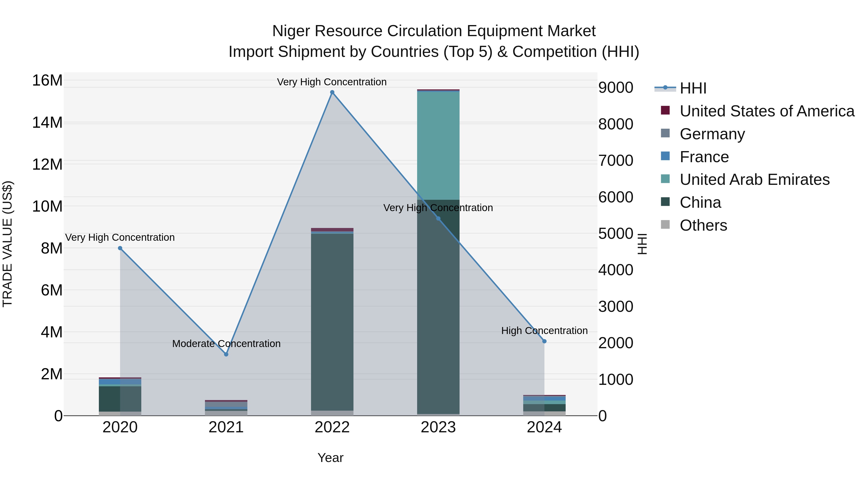Click the High Concentration annotation over 2024
This screenshot has width=868, height=488.
pos(544,331)
